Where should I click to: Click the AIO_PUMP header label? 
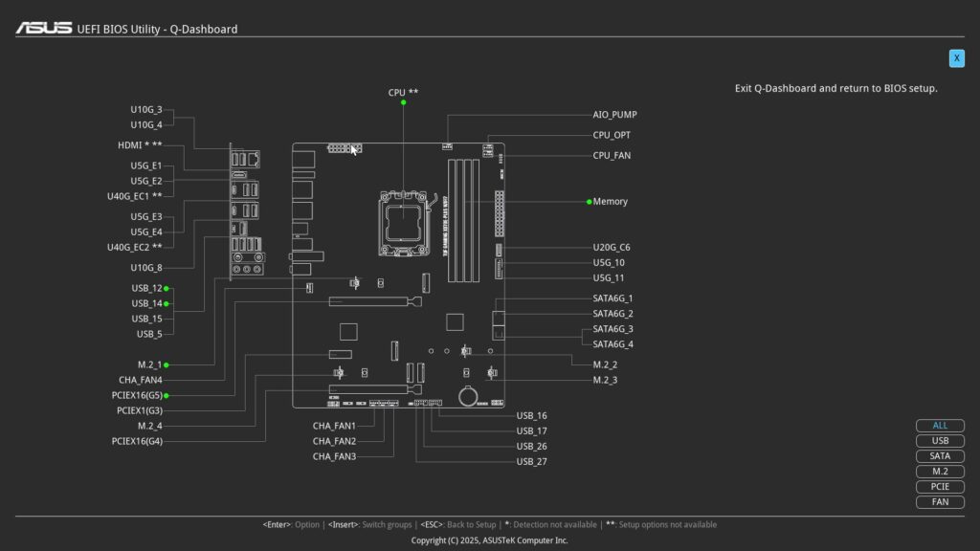[x=614, y=115]
